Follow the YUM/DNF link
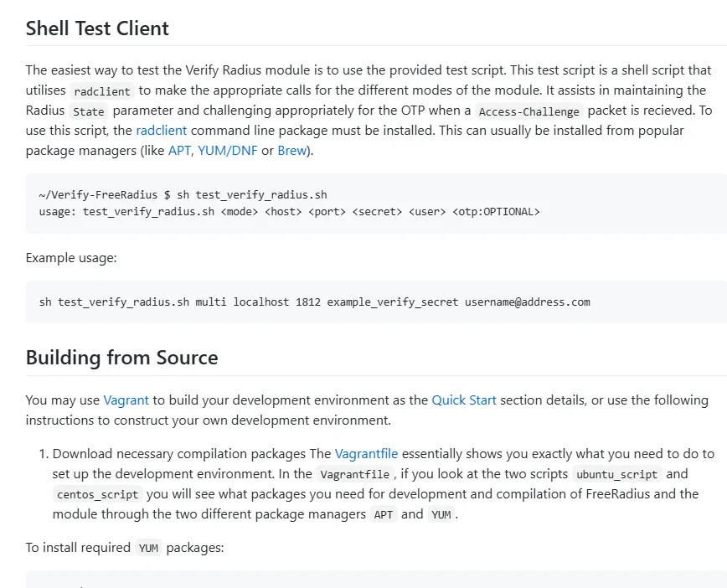 tap(228, 151)
